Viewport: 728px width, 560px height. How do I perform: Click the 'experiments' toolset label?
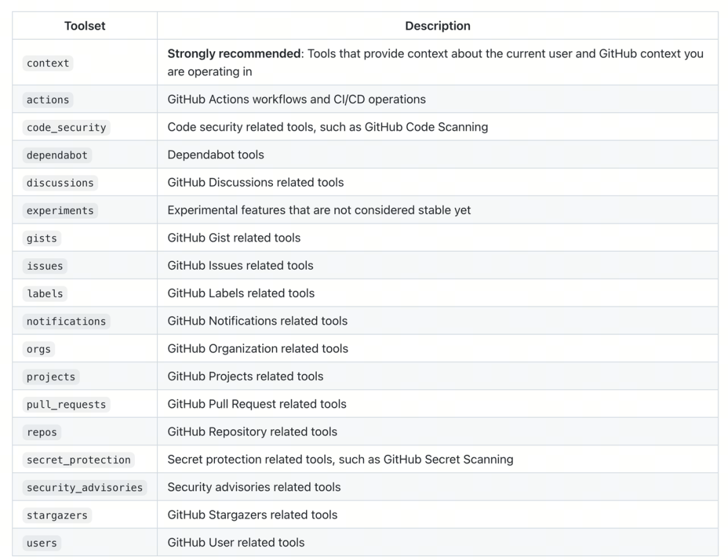pos(60,210)
